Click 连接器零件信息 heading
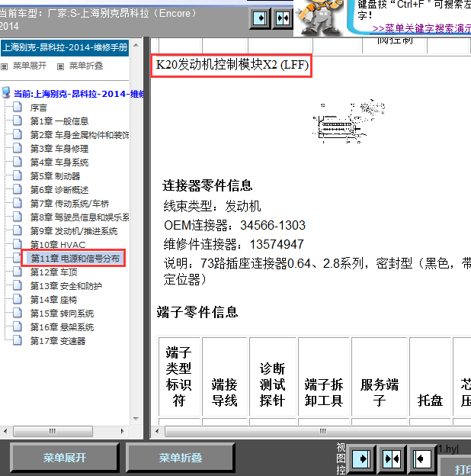 pos(207,186)
